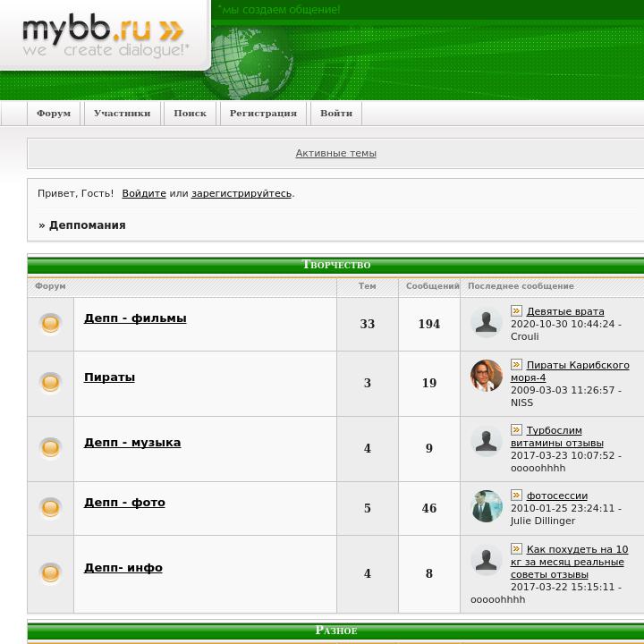Click NISS's avatar picture
The height and width of the screenshot is (644, 644).
487,376
